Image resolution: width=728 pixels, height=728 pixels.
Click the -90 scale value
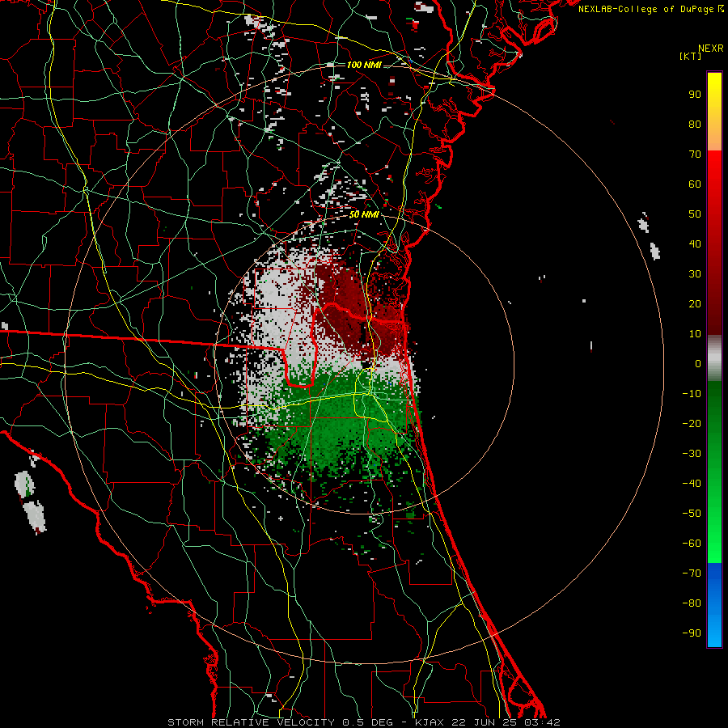pyautogui.click(x=692, y=633)
